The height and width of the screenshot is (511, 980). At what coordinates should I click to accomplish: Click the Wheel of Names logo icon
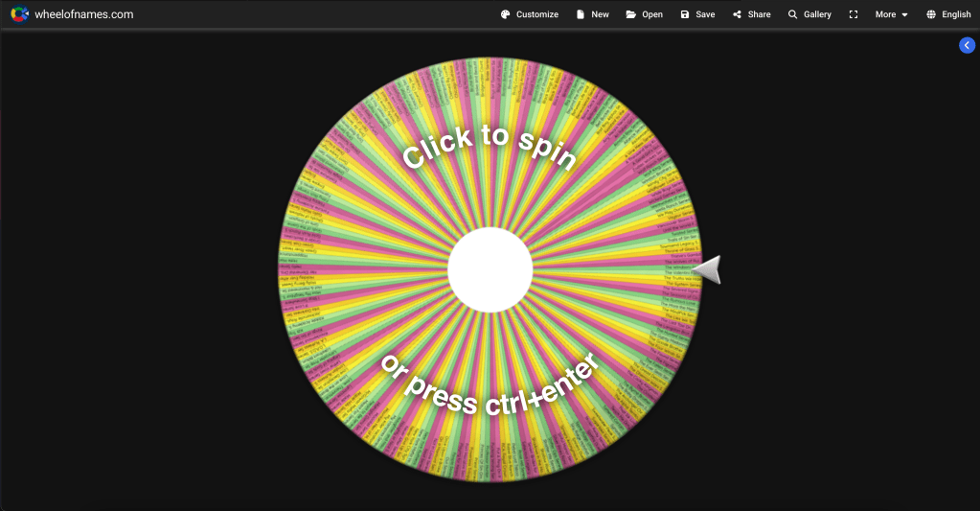[x=19, y=14]
